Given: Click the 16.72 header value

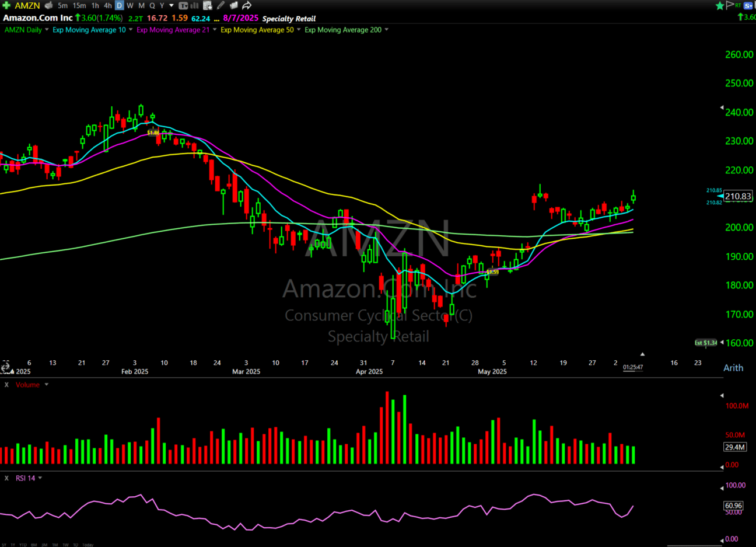Looking at the screenshot, I should click(x=157, y=18).
